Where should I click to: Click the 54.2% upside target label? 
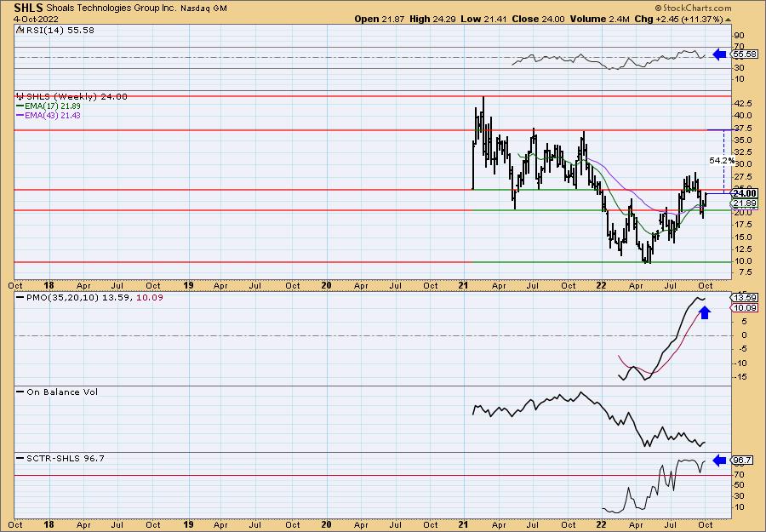(x=722, y=160)
